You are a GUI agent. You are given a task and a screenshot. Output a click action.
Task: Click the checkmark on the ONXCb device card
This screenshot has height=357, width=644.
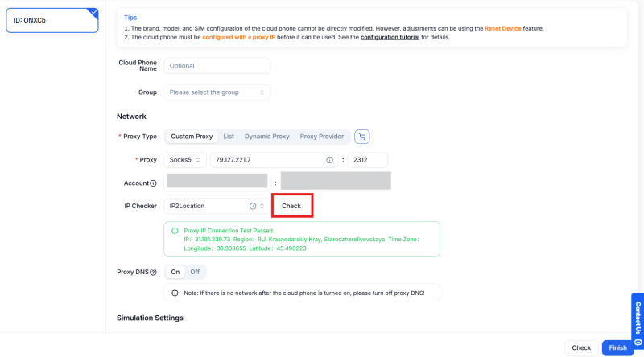click(93, 13)
